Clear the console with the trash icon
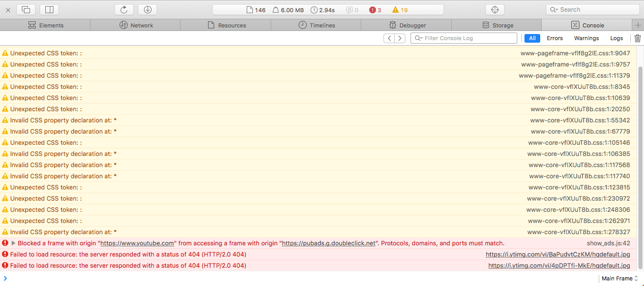Screen dimensions: 644x286 638,38
